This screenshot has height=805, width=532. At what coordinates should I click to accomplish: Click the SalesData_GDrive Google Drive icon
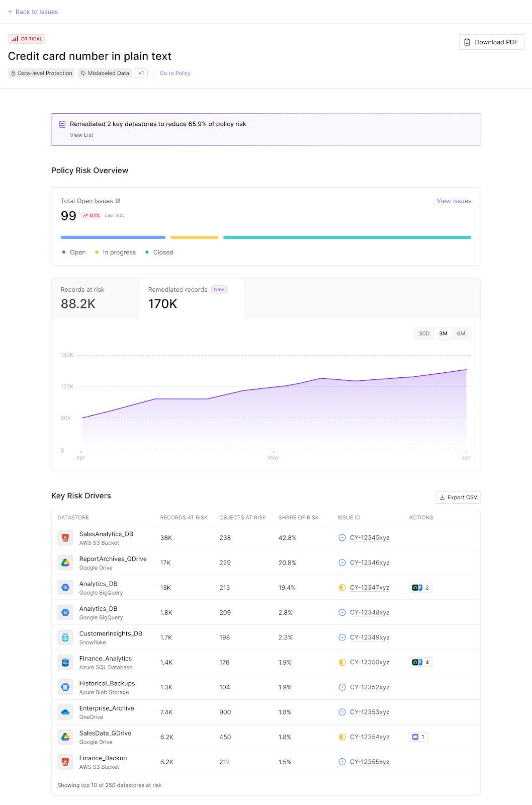(65, 737)
